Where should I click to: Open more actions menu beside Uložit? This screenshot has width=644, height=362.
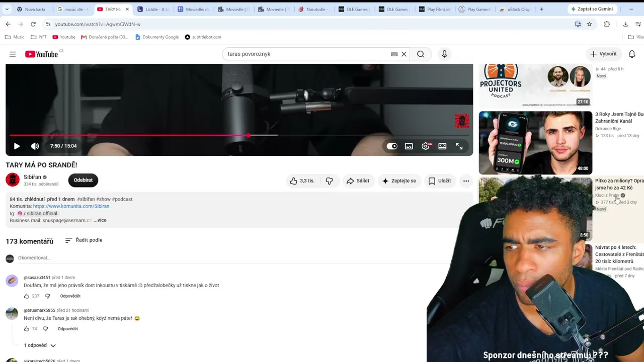[x=466, y=181]
